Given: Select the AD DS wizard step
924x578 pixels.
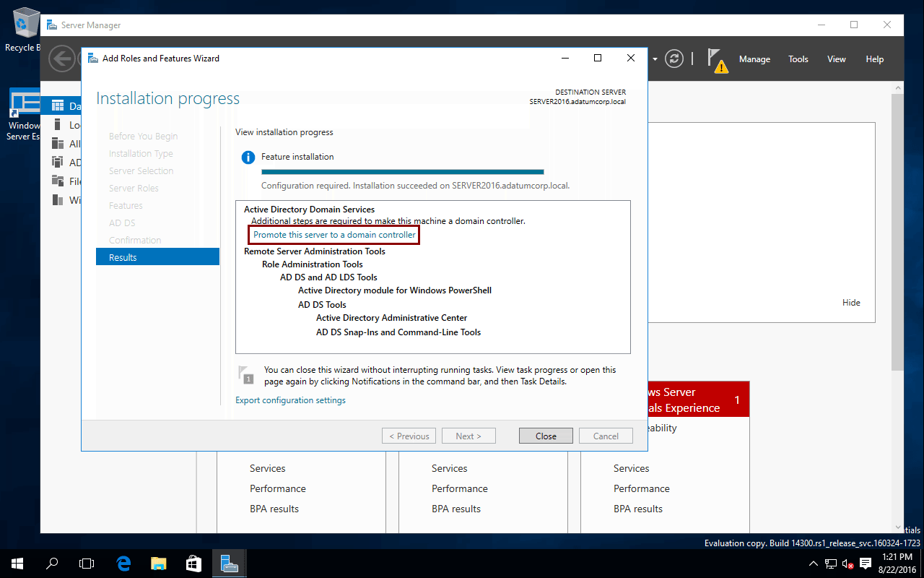Looking at the screenshot, I should 122,223.
